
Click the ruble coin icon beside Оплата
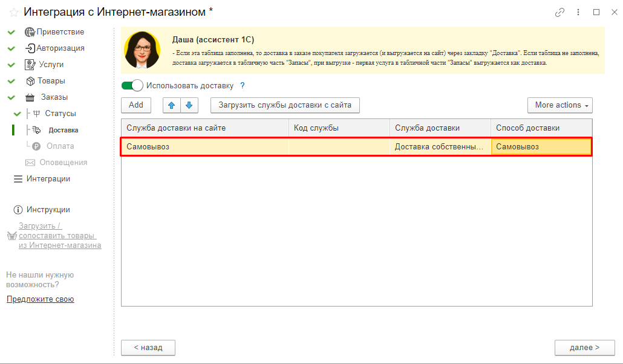(x=36, y=146)
